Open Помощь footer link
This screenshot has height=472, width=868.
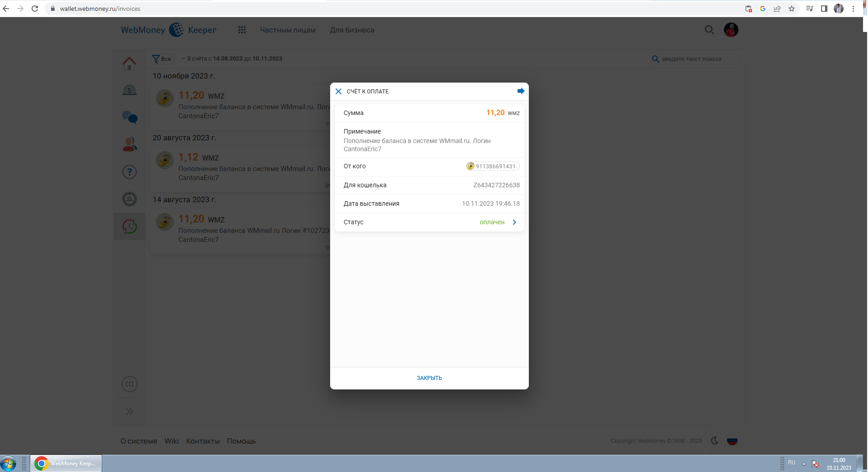click(x=241, y=441)
